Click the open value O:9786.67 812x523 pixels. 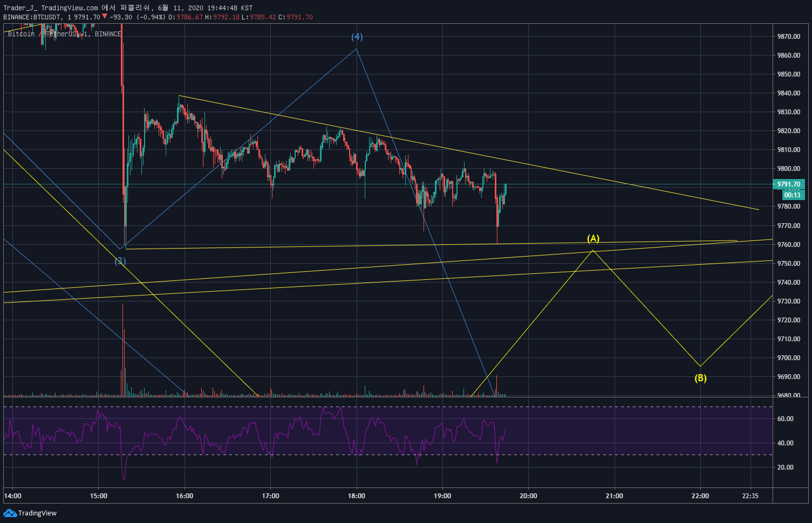coord(186,17)
